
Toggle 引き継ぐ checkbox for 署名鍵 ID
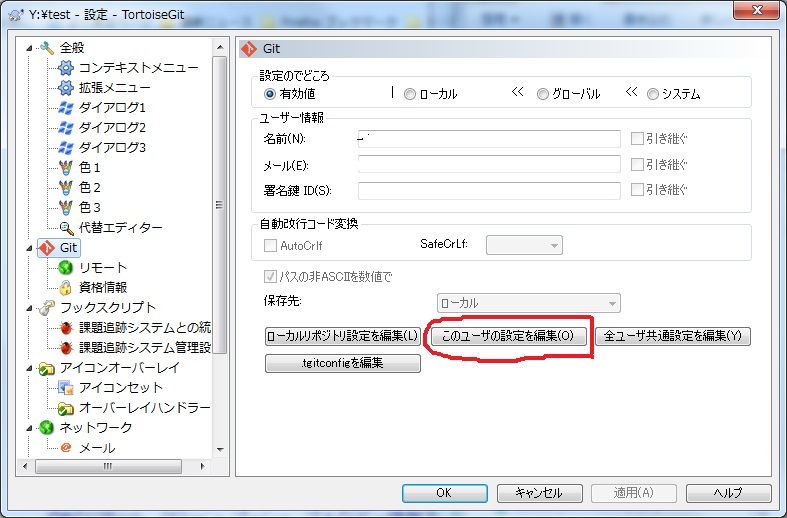coord(637,189)
